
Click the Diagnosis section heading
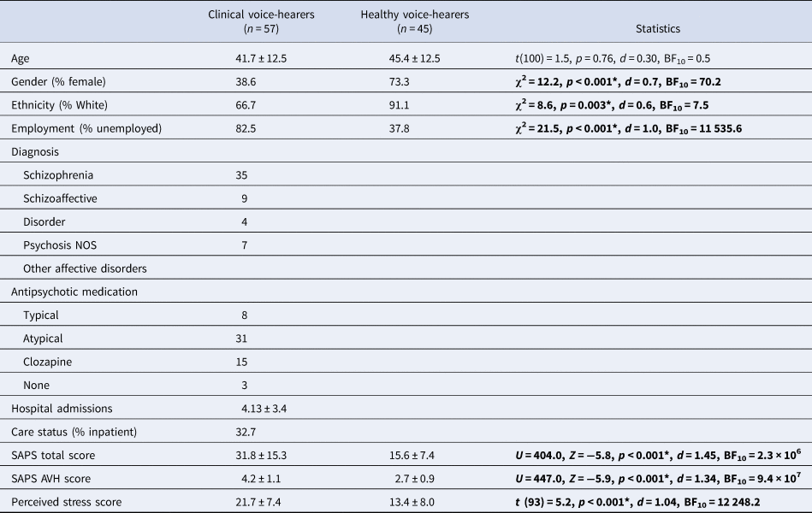point(34,151)
